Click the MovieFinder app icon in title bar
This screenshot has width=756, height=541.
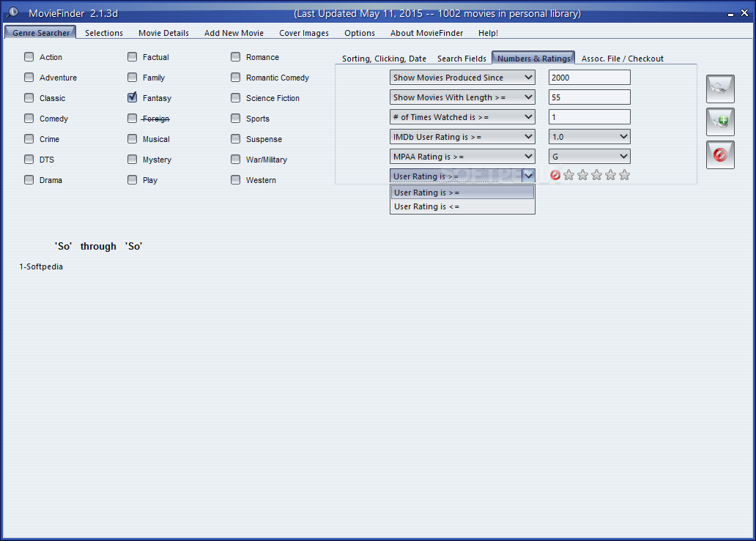[x=12, y=12]
